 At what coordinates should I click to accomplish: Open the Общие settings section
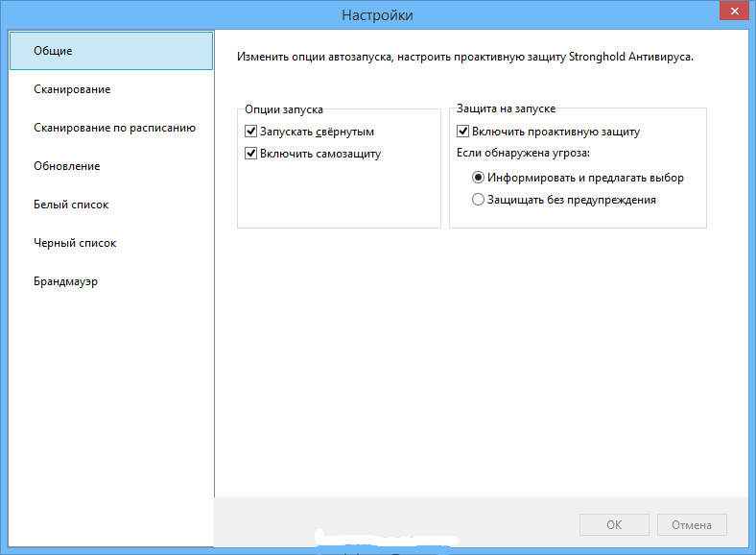click(111, 51)
